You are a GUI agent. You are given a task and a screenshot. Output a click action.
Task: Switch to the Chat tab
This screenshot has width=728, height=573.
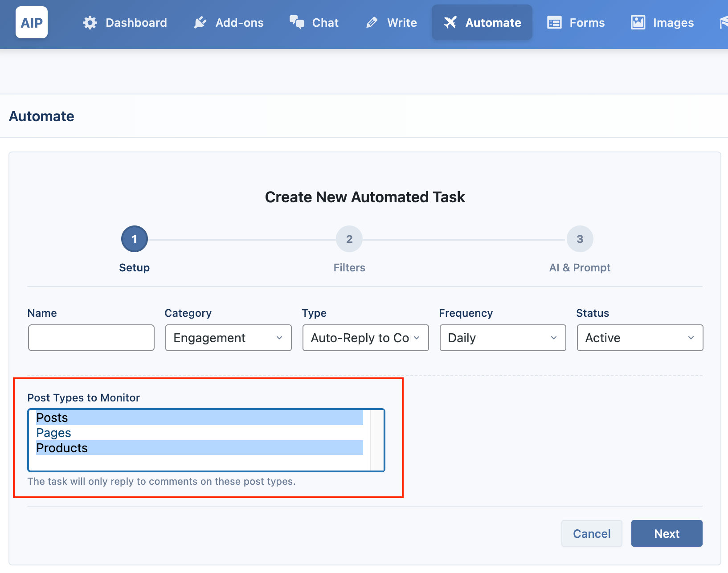pyautogui.click(x=314, y=23)
